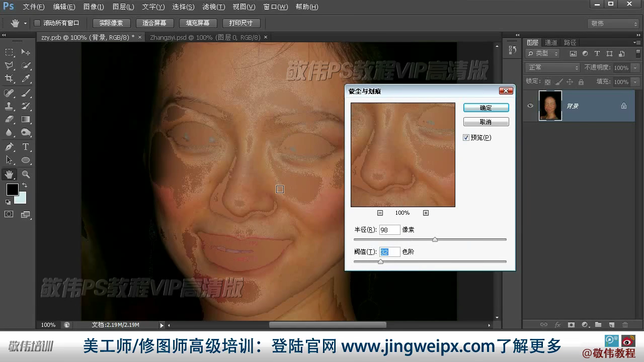The height and width of the screenshot is (362, 644).
Task: Open the Filter menu
Action: 213,7
